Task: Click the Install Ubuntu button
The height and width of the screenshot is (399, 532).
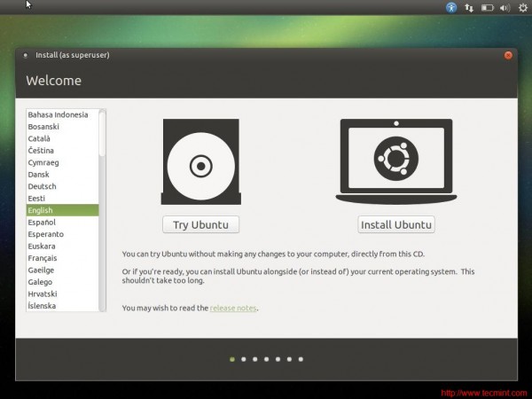Action: [396, 224]
